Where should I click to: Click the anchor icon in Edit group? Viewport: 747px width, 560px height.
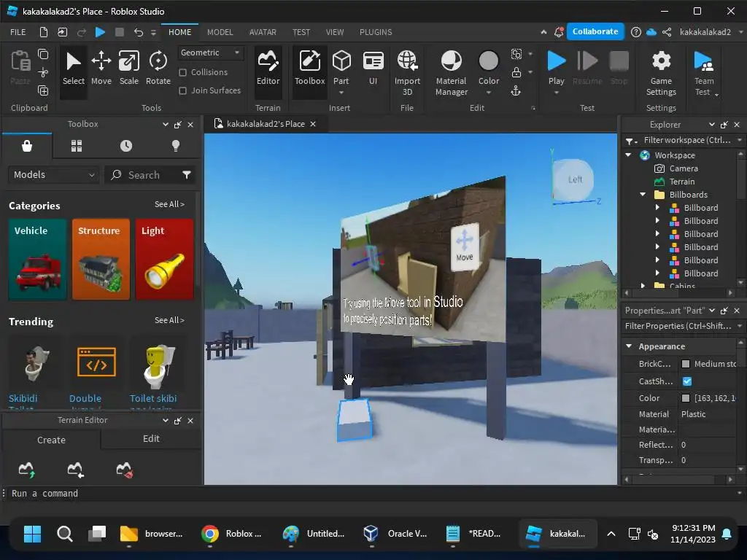click(516, 91)
